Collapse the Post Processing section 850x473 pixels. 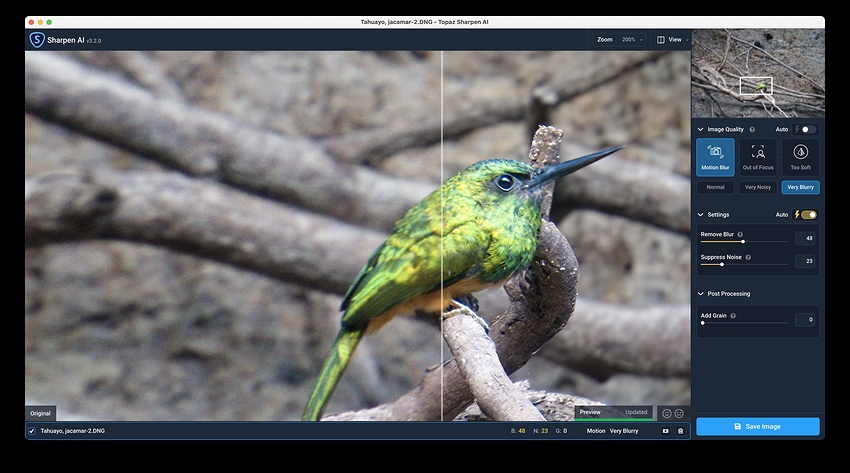click(701, 294)
